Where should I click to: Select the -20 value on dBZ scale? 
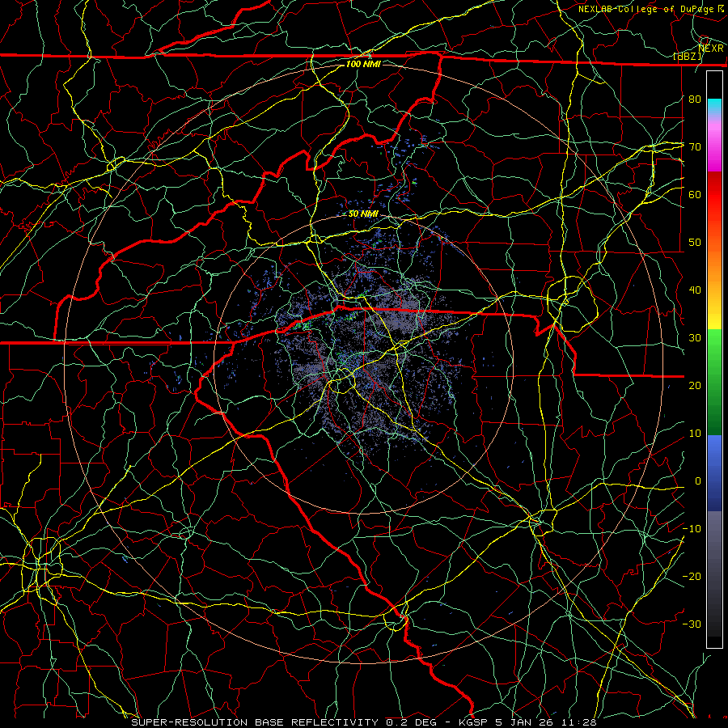(x=692, y=577)
